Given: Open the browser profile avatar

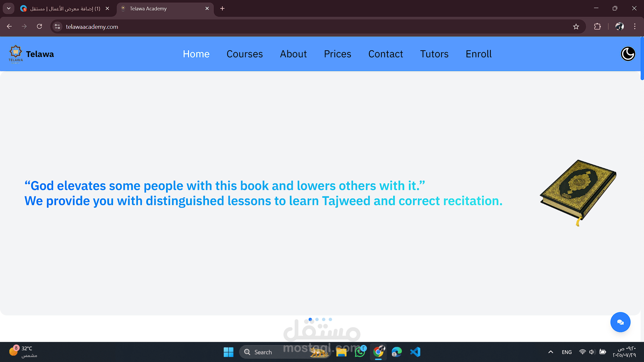Looking at the screenshot, I should pos(620,26).
